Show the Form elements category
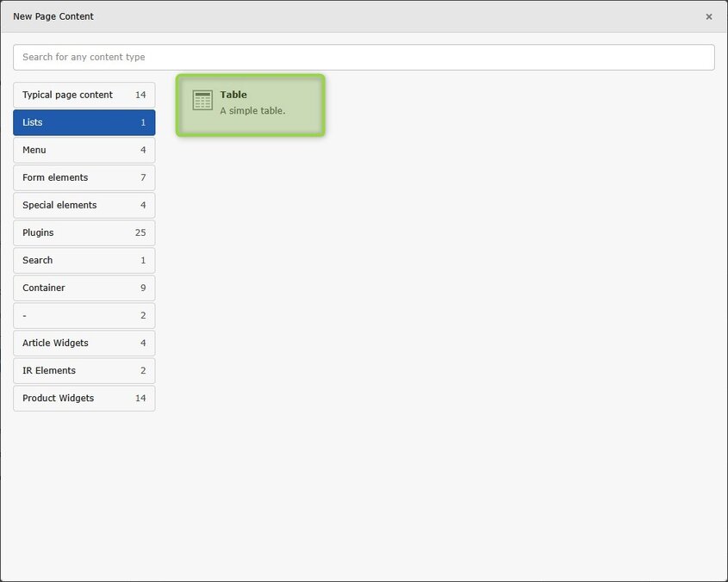 pyautogui.click(x=84, y=177)
